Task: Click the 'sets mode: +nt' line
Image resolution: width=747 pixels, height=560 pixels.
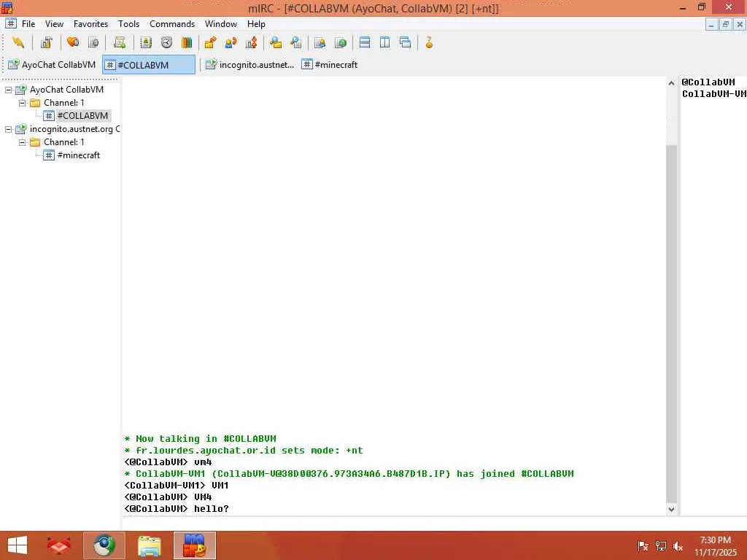Action: click(x=244, y=451)
